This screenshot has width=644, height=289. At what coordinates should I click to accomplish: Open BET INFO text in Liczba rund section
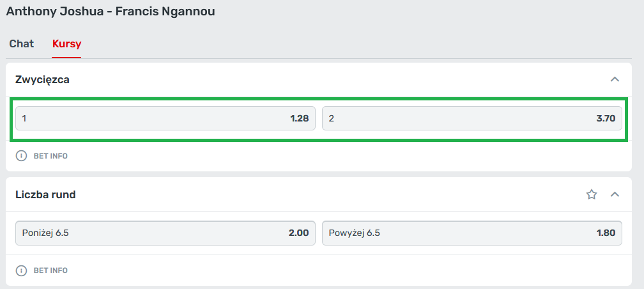click(50, 270)
